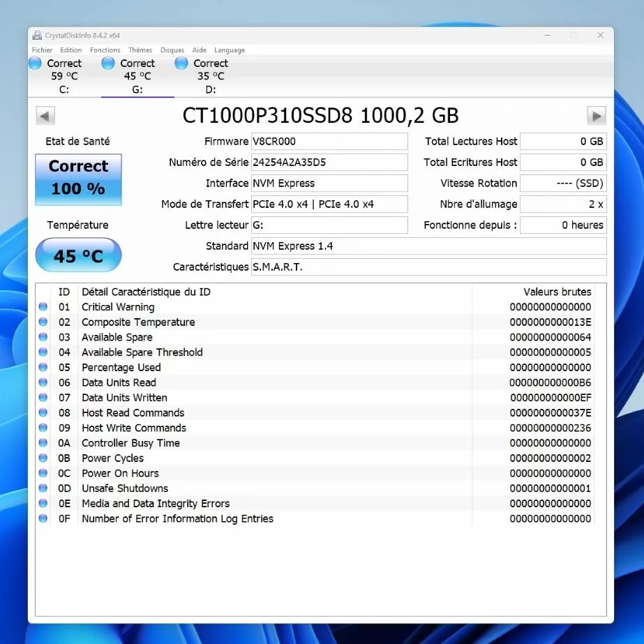Go to previous disk with left arrow
644x644 pixels.
pos(45,115)
